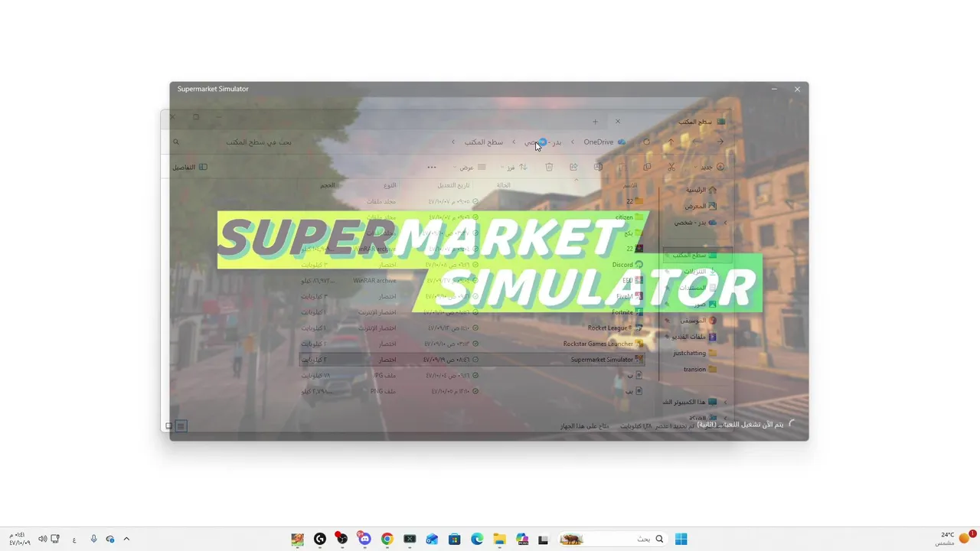Click the Paste icon in File Explorer toolbar
Image resolution: width=980 pixels, height=551 pixels.
click(x=622, y=167)
